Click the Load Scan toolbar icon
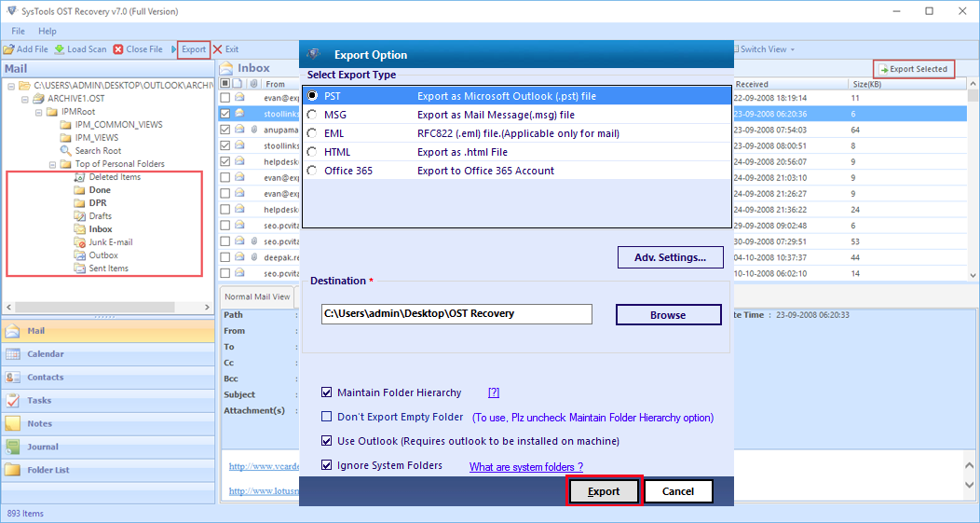 click(60, 49)
